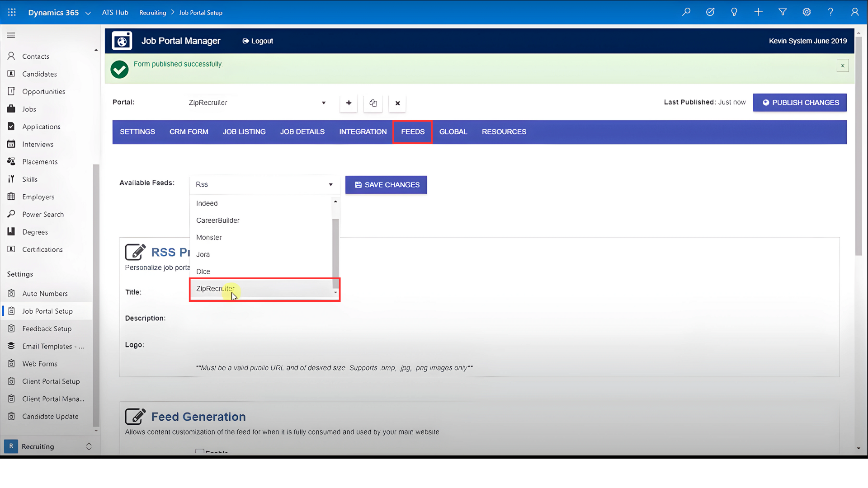Screen dimensions: 868x488
Task: Collapse the sidebar with hamburger menu icon
Action: point(11,35)
